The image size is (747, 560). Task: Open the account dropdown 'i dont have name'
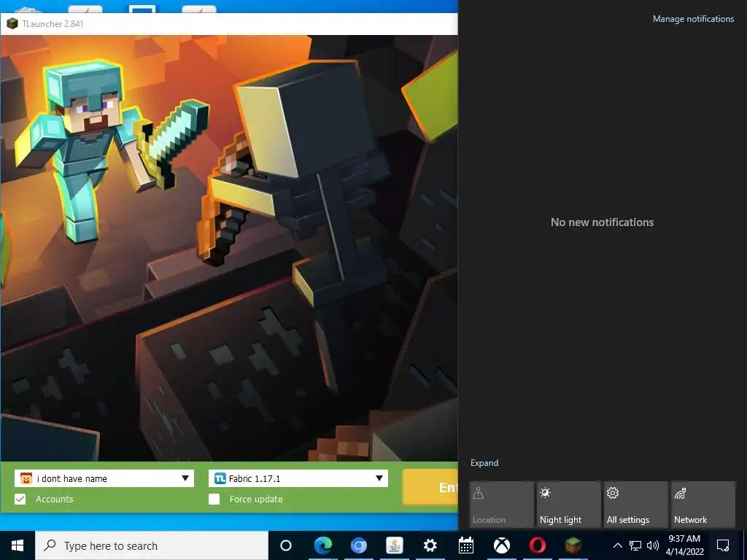[x=104, y=478]
